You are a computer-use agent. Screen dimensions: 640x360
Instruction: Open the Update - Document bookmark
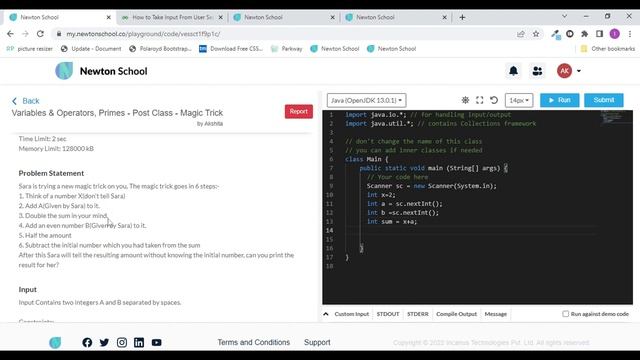[x=91, y=49]
